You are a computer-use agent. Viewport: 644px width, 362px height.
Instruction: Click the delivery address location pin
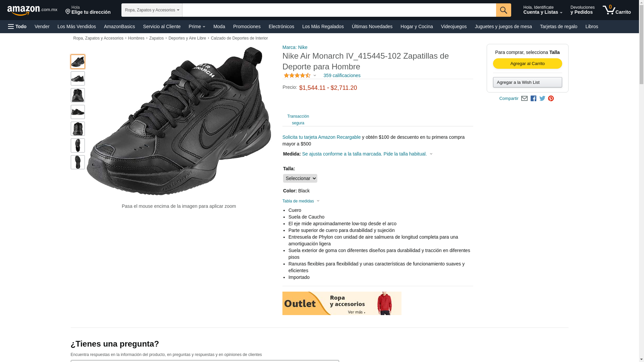click(68, 12)
